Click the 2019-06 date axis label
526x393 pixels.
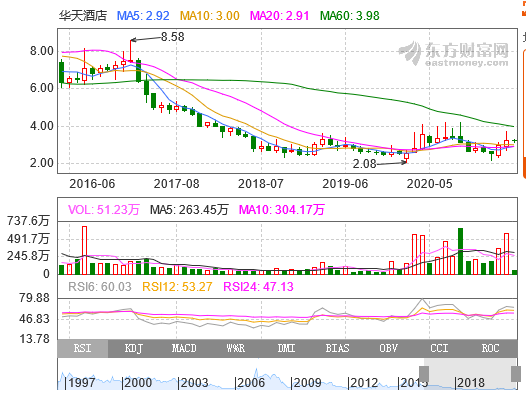pyautogui.click(x=345, y=184)
